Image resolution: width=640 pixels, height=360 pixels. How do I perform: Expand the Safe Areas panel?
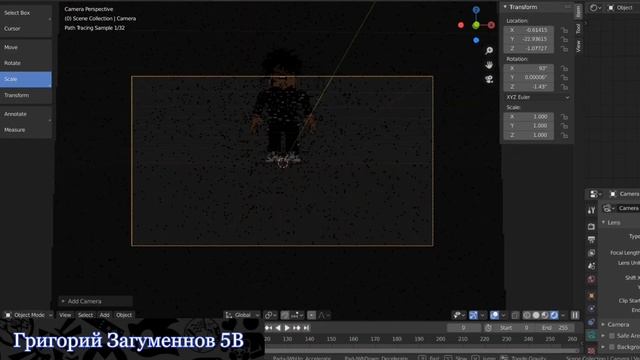tap(620, 336)
